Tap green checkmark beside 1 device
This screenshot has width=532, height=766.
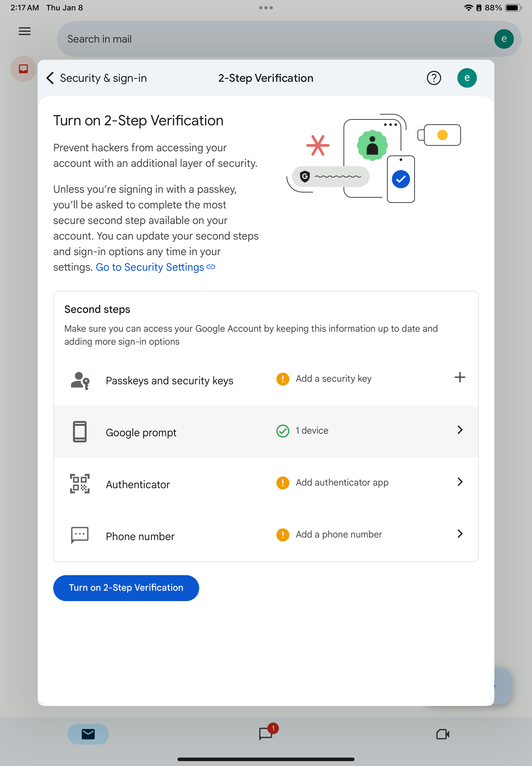(283, 431)
